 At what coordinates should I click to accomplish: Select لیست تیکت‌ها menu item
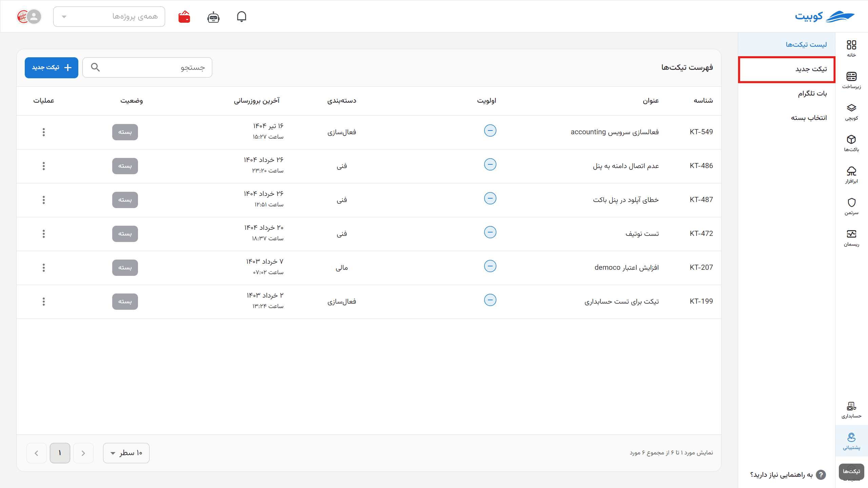point(787,44)
